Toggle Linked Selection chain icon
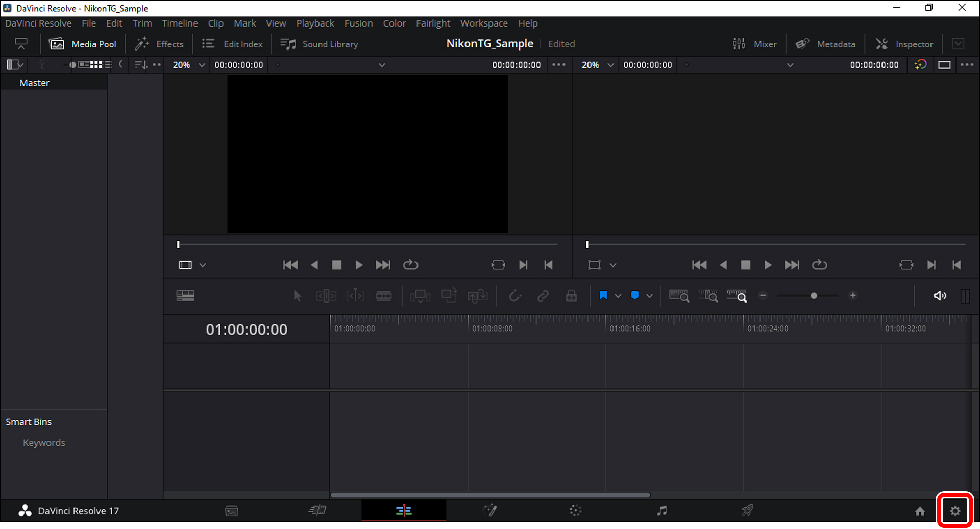Screen dimensions: 980x529 coord(543,296)
